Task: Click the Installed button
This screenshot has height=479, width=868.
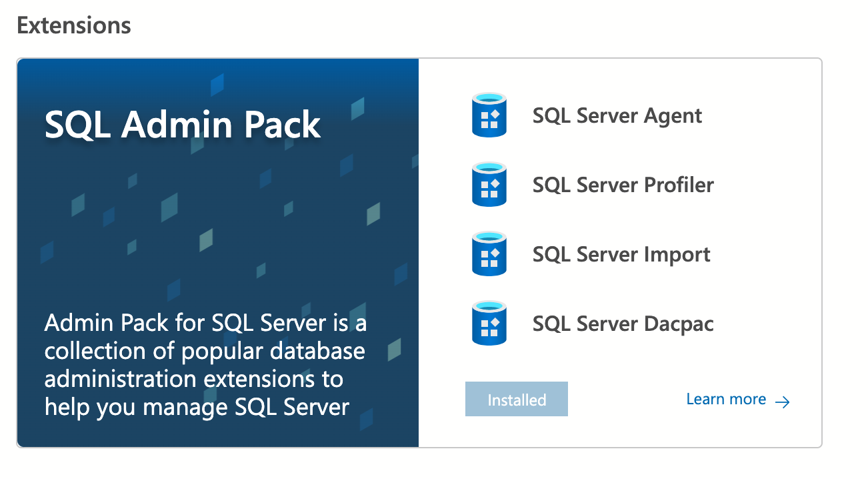Action: coord(517,399)
